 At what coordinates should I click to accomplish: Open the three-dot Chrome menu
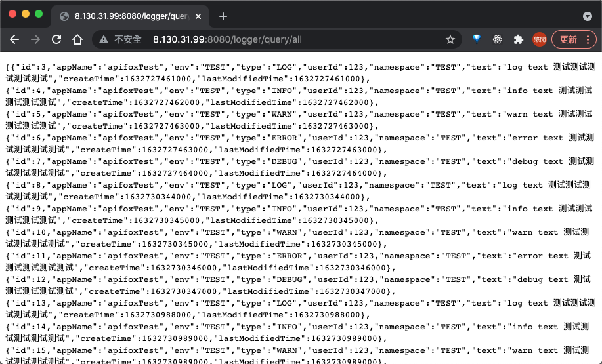pyautogui.click(x=588, y=39)
